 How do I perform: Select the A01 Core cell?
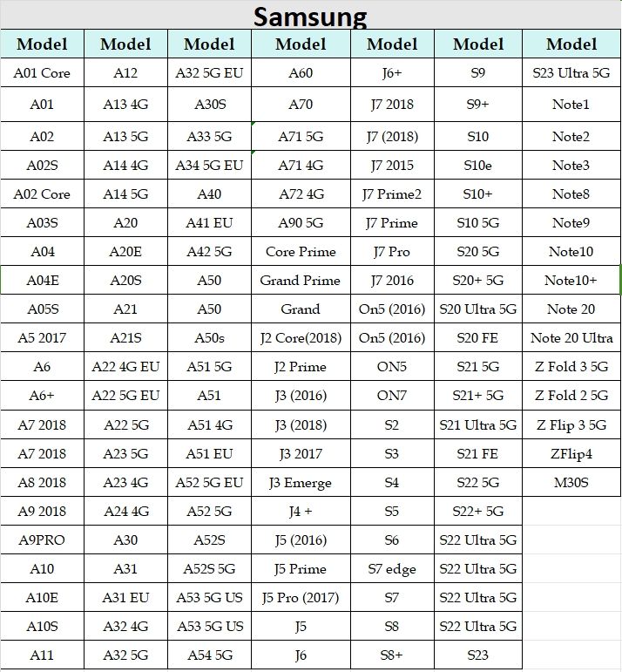coord(42,73)
